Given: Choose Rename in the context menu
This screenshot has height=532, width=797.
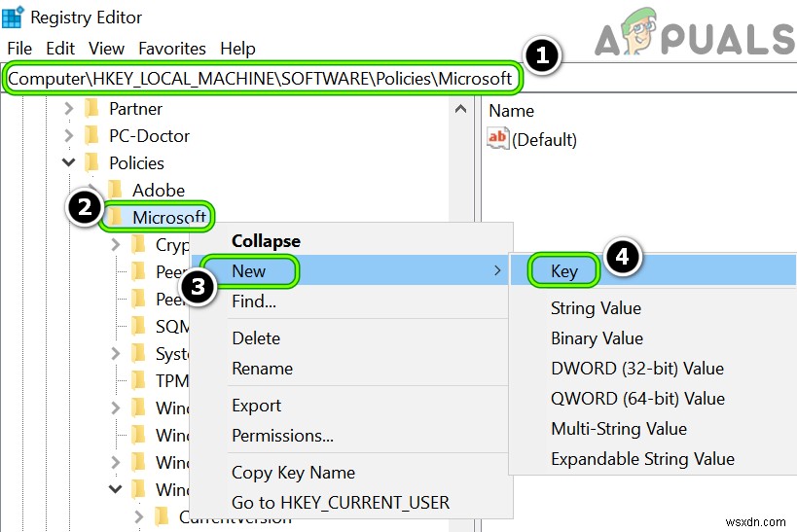Looking at the screenshot, I should click(x=263, y=369).
